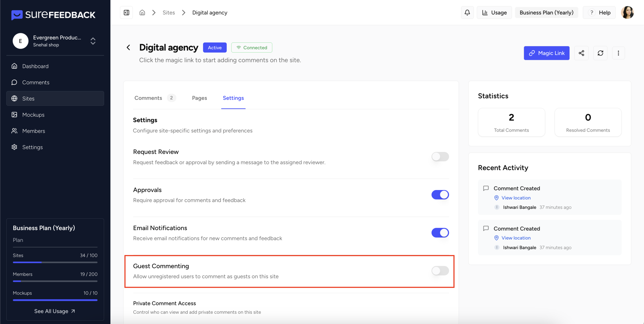Viewport: 644px width, 324px height.
Task: Open the three-dot more options menu
Action: click(618, 53)
